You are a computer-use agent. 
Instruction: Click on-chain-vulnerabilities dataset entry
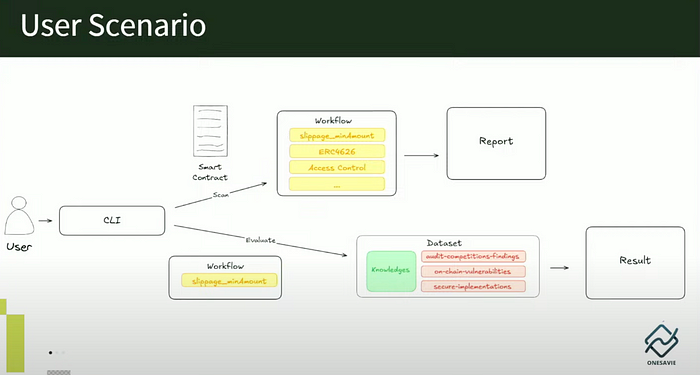coord(473,271)
